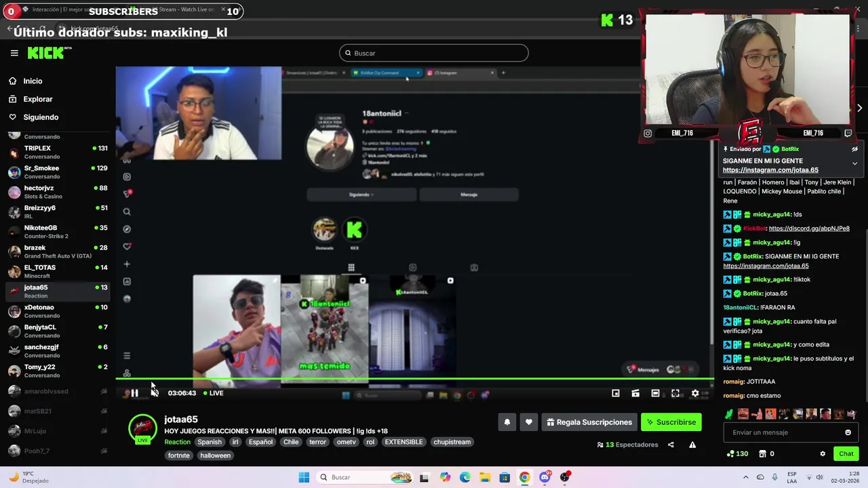Select the chupistream tag
This screenshot has width=868, height=488.
pyautogui.click(x=452, y=442)
